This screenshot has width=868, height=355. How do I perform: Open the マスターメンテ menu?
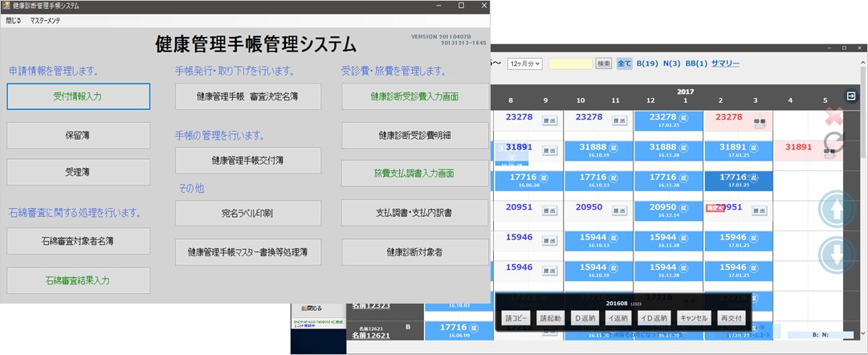[x=49, y=18]
